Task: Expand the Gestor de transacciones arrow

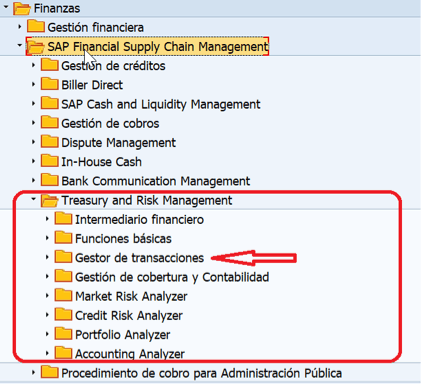Action: (x=47, y=257)
